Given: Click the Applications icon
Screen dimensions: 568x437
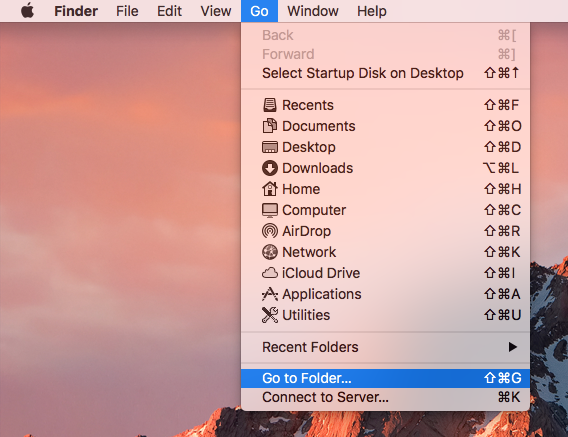Looking at the screenshot, I should (x=270, y=294).
